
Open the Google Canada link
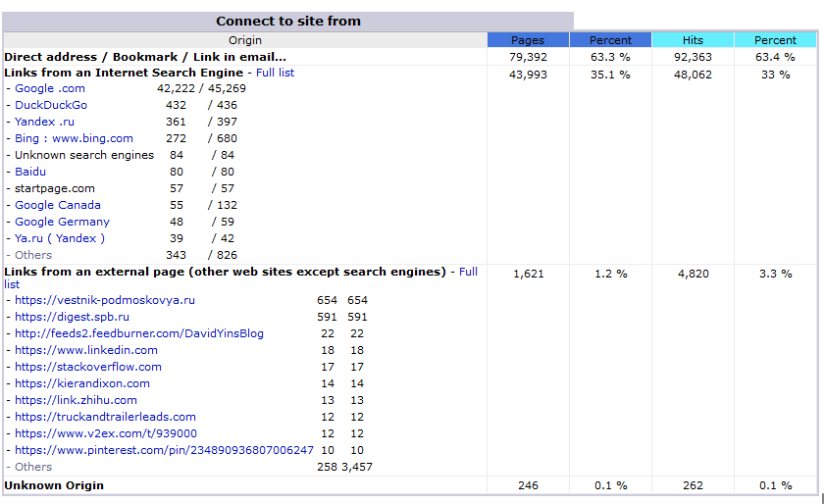58,205
